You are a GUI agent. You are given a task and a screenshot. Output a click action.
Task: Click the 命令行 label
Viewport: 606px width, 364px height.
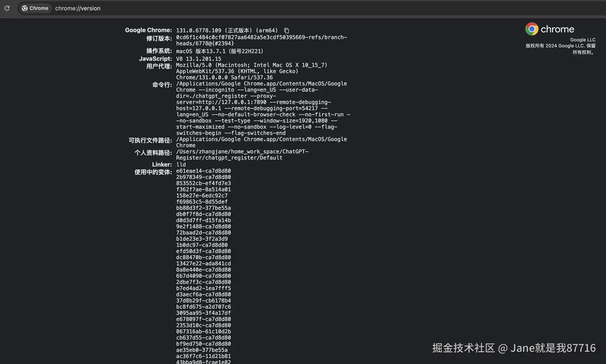[162, 85]
